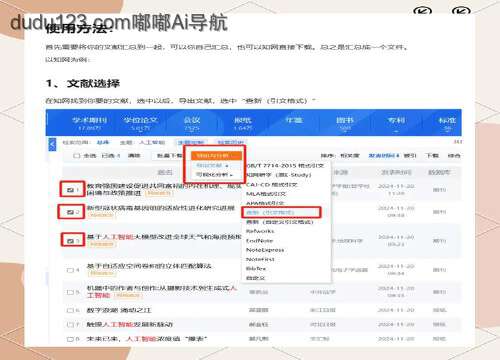
Task: Click the rightmost circular K icon
Action: 461,11
